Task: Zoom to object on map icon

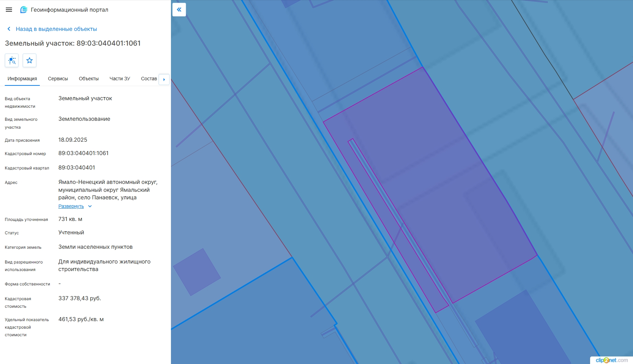Action: click(12, 60)
